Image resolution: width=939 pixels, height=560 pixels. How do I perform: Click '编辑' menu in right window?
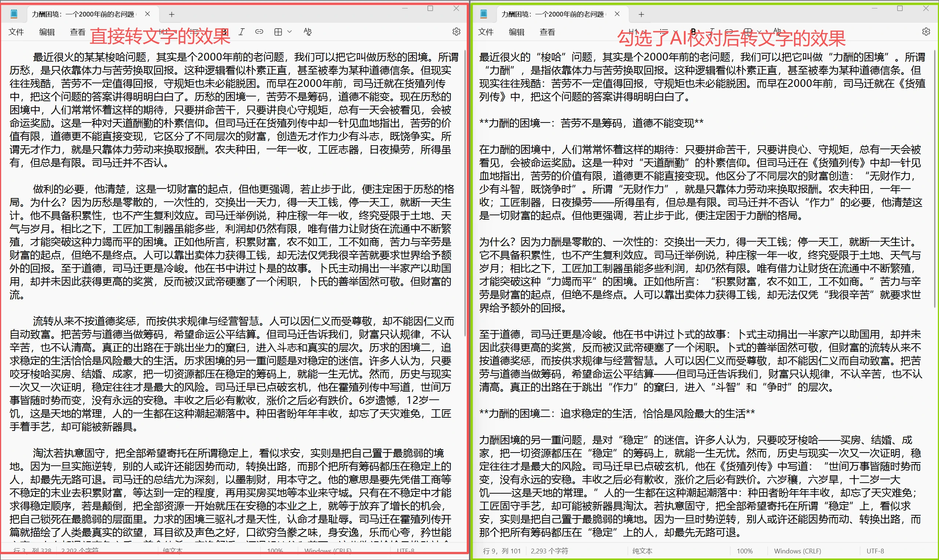coord(516,32)
